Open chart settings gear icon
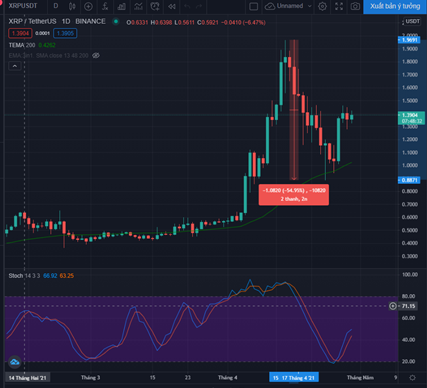This screenshot has width=427, height=388. tap(322, 6)
